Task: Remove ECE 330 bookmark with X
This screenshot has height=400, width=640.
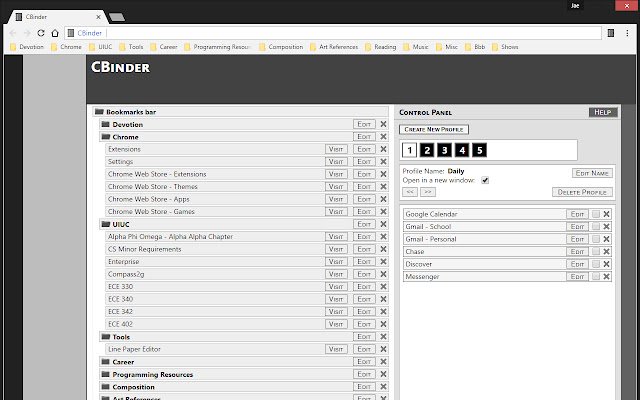Action: pyautogui.click(x=383, y=287)
